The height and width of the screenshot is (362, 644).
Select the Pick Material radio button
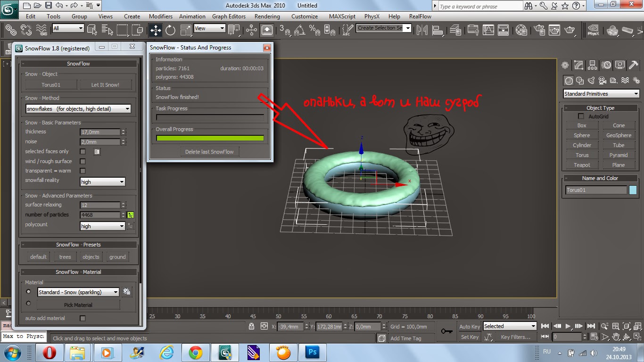click(x=28, y=304)
